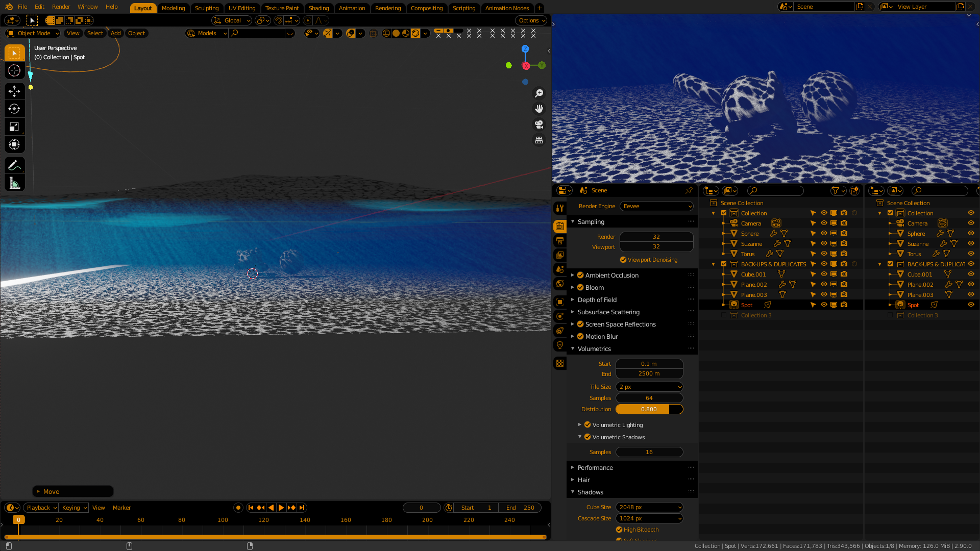Viewport: 980px width, 551px height.
Task: Toggle the Bloom checkbox
Action: point(580,287)
